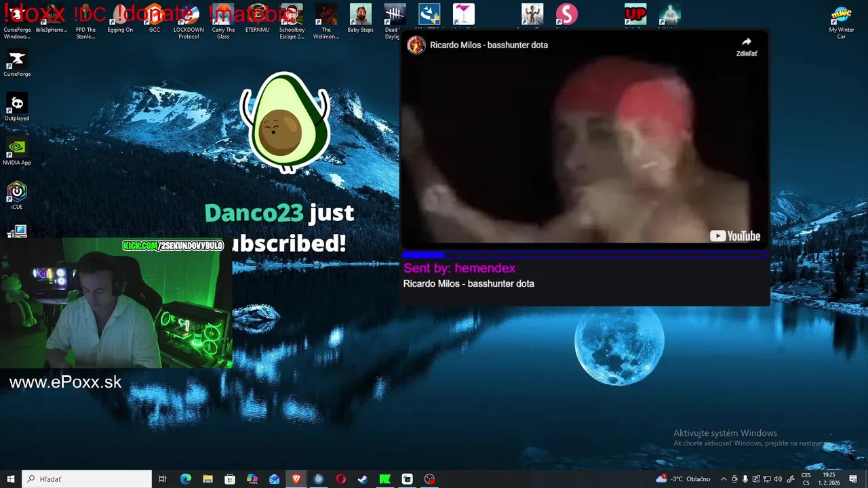The image size is (868, 488).
Task: Click the YouTube logo on the video player
Action: coord(735,236)
